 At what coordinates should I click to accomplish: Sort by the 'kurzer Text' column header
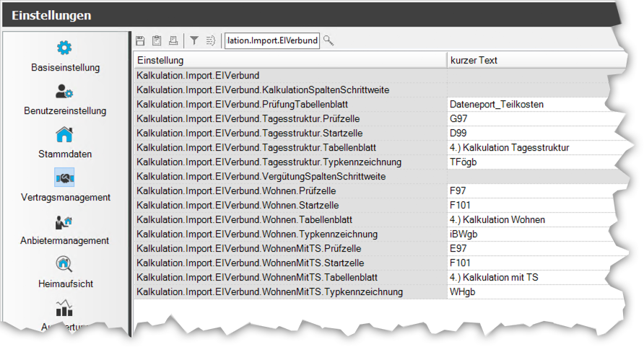click(x=534, y=60)
